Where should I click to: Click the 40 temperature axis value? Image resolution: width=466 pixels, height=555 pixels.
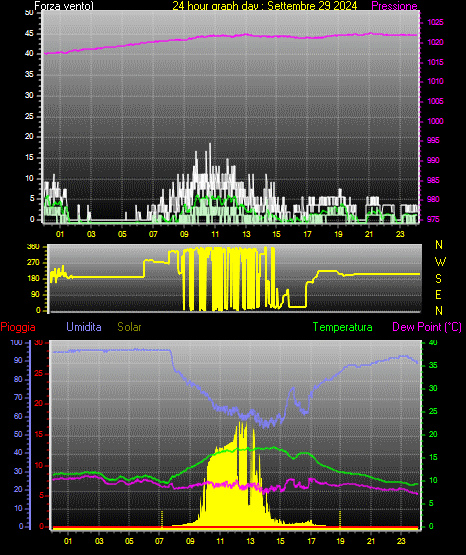coord(433,342)
